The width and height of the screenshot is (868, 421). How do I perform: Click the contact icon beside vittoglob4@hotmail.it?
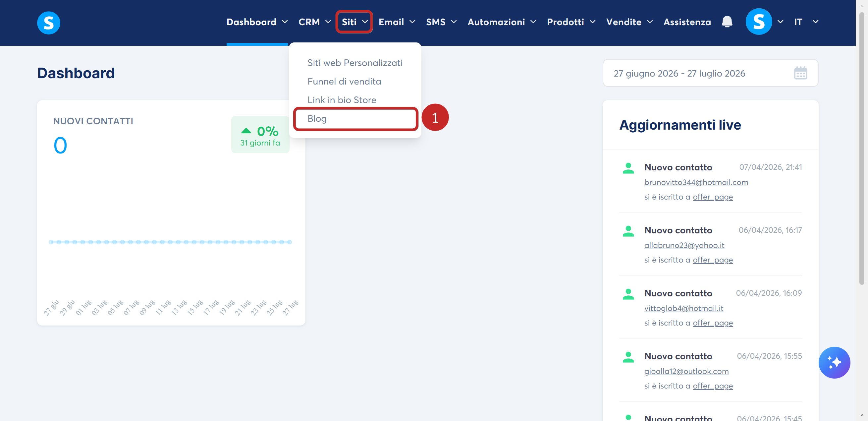[x=628, y=294]
